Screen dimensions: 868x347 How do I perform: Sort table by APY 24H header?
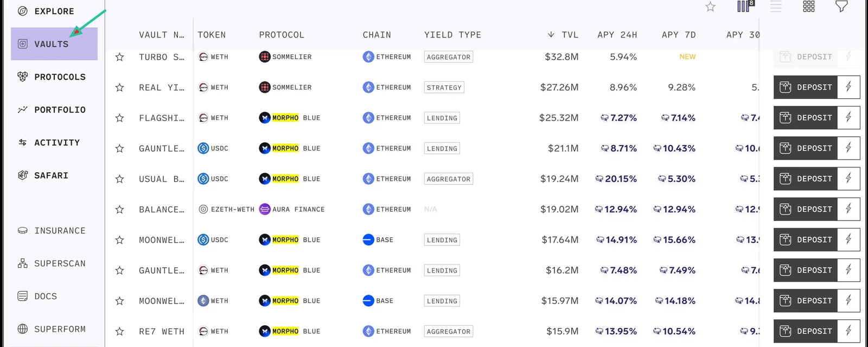tap(617, 35)
